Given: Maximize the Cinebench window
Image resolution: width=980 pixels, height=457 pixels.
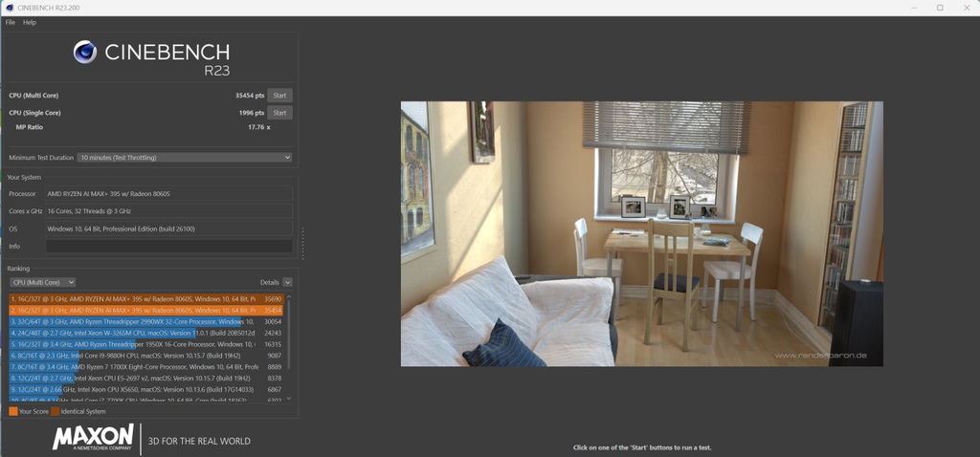Looking at the screenshot, I should 940,8.
